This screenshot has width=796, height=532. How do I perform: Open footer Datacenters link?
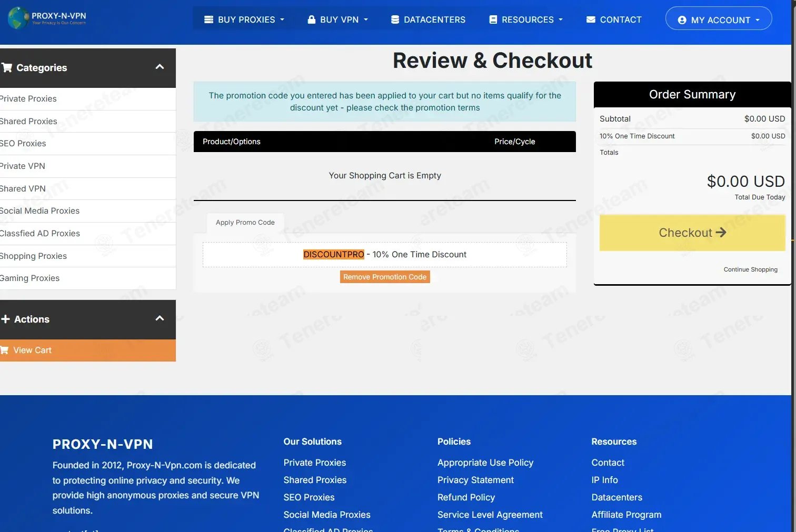point(616,497)
